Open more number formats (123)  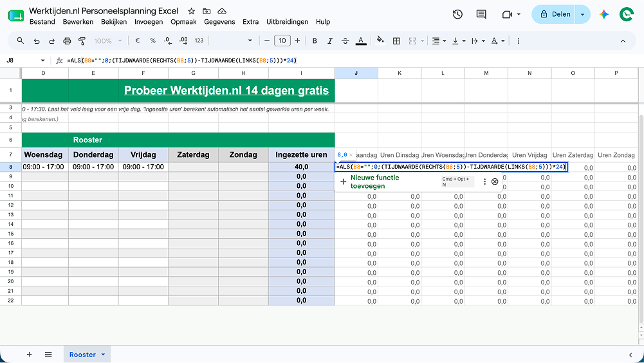(x=199, y=41)
